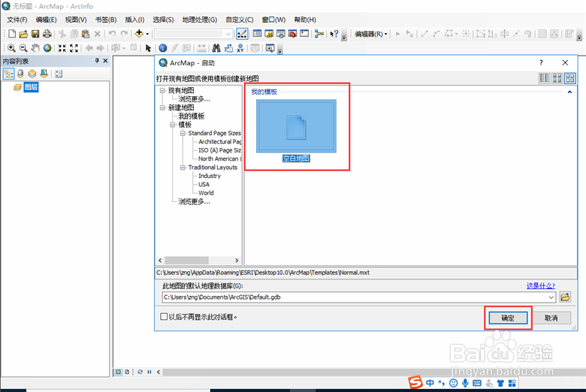Open the 编辑(E) menu
This screenshot has height=392, width=586.
[x=46, y=20]
